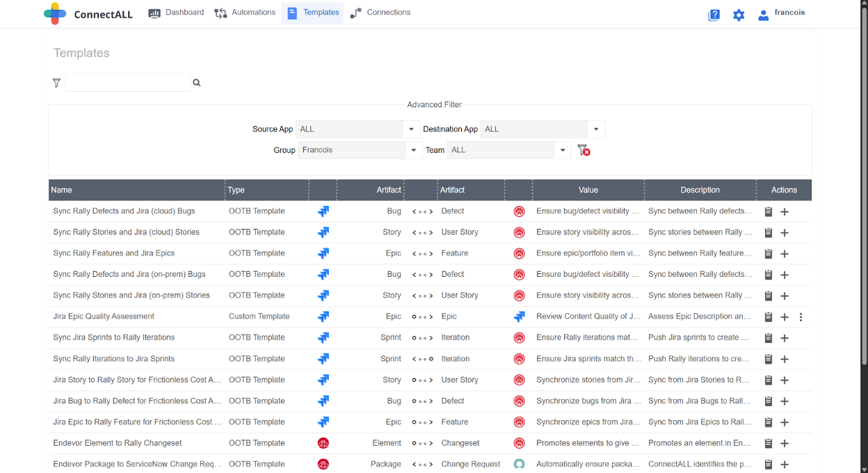Expand the Source App dropdown
The image size is (868, 473).
pyautogui.click(x=411, y=129)
